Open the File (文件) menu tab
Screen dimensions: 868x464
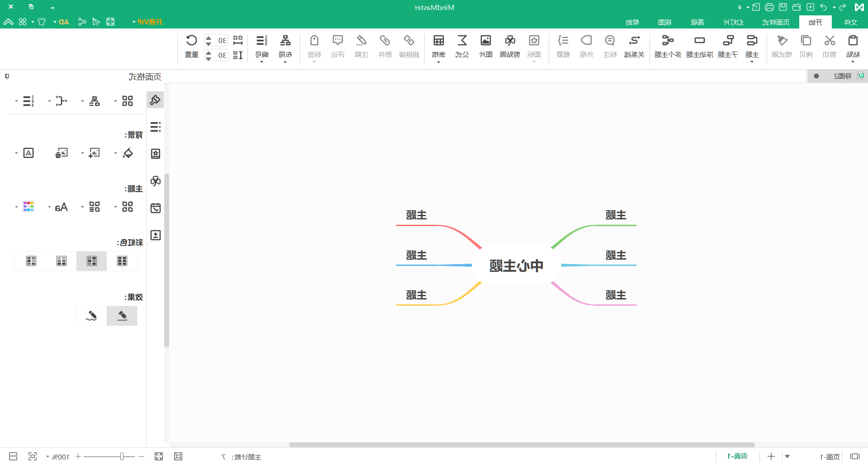pos(850,22)
